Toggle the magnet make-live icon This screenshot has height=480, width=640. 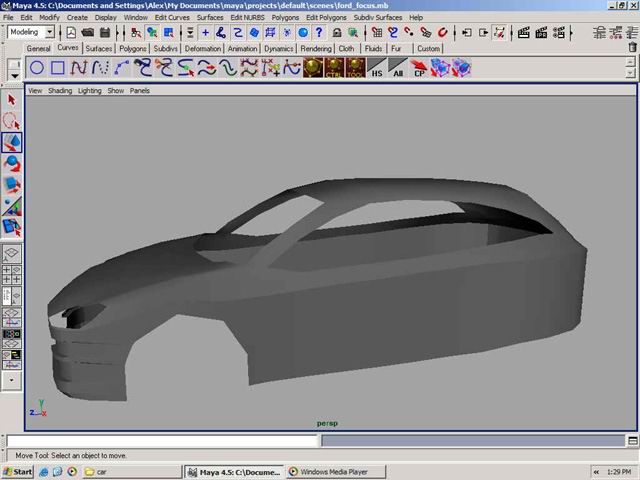[441, 32]
